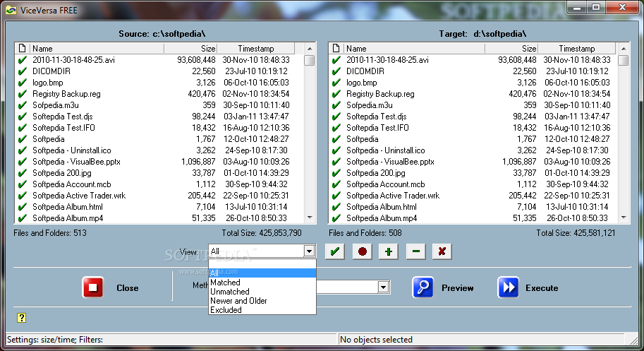Sort Target list by Name column header
This screenshot has width=644, height=351.
[x=413, y=48]
